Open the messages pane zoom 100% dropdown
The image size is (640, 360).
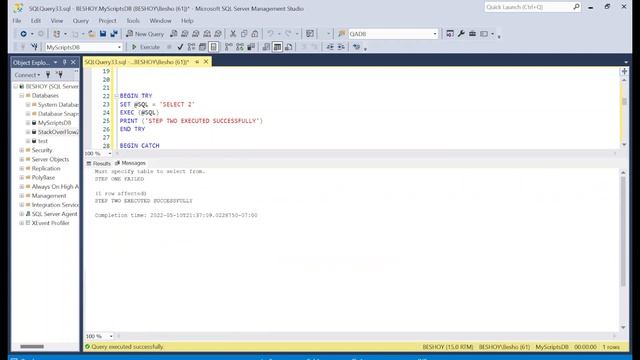point(111,336)
